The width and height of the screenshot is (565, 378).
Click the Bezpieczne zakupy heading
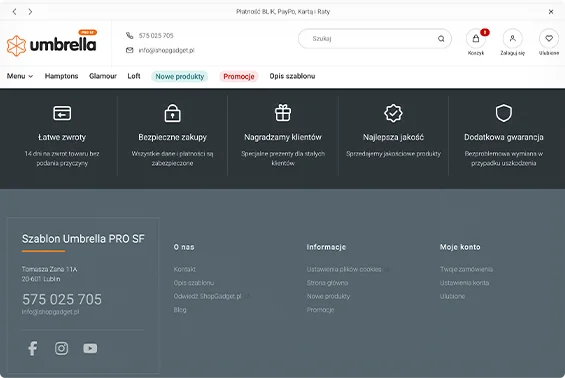click(x=173, y=137)
